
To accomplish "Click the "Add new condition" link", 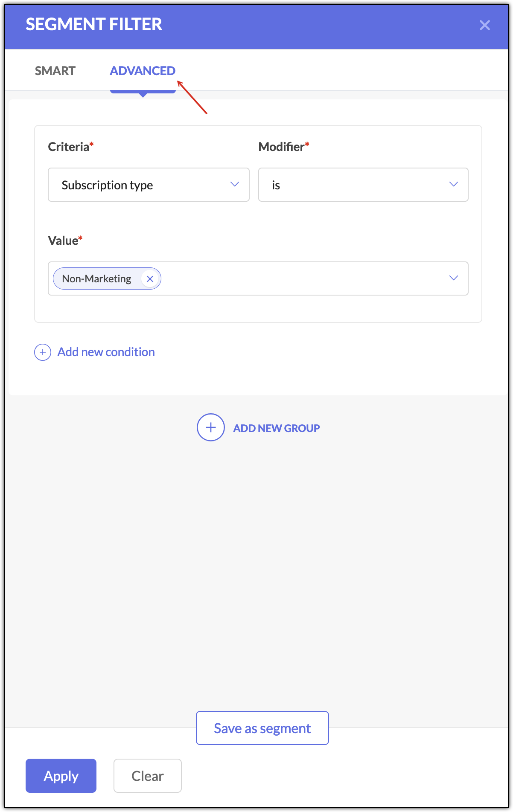I will (x=106, y=352).
